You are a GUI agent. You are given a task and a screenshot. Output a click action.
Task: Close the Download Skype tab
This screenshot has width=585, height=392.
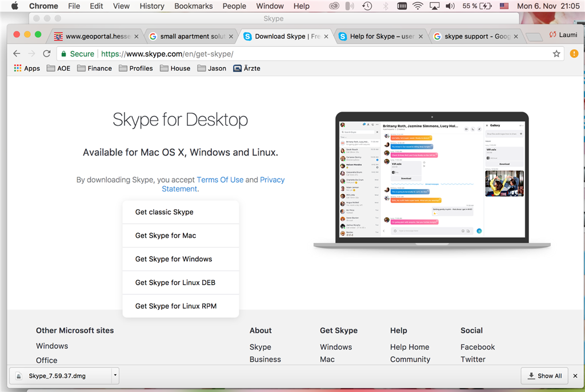tap(326, 37)
